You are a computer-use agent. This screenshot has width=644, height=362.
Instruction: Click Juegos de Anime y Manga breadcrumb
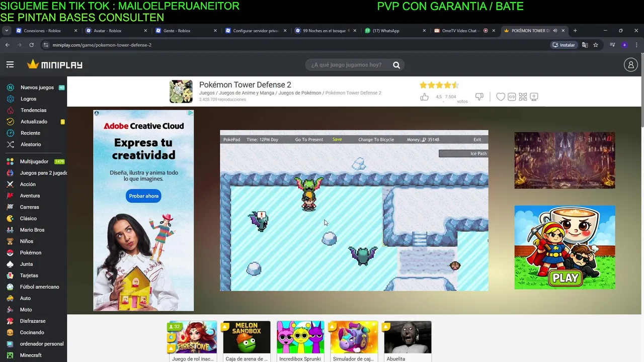coord(246,93)
